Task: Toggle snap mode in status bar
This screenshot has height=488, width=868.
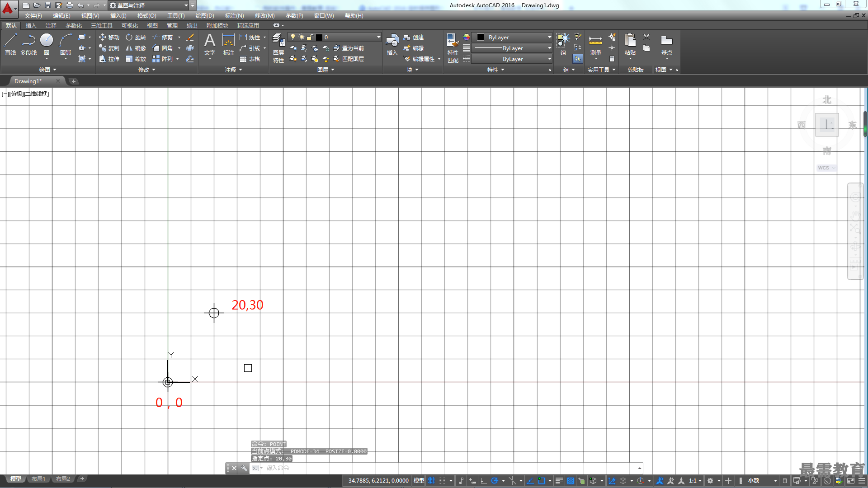Action: click(442, 481)
